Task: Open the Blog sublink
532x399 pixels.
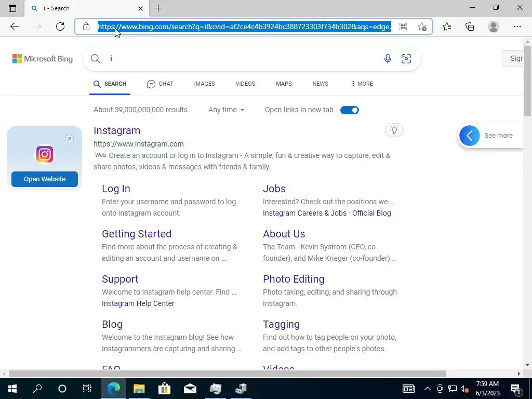Action: point(112,324)
